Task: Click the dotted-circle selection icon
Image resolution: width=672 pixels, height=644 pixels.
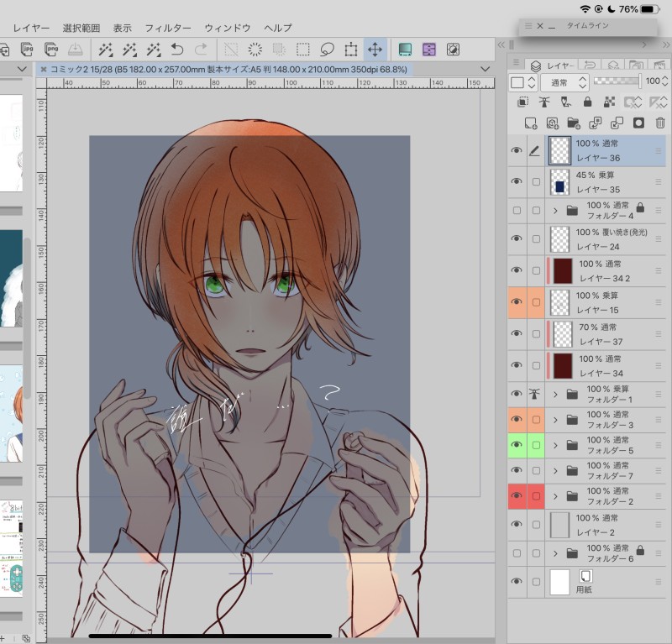Action: click(x=255, y=50)
